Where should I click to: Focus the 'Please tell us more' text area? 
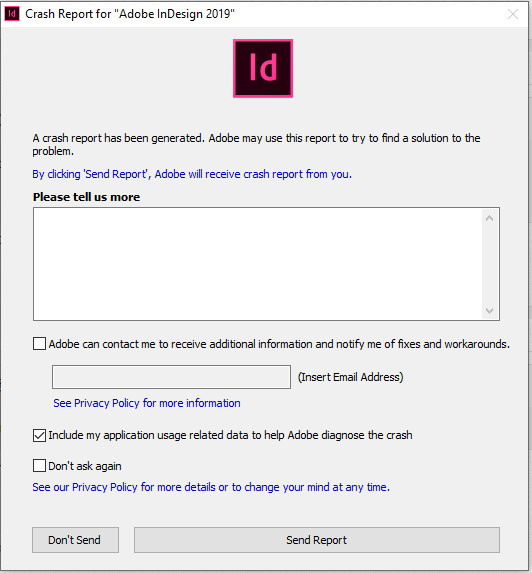click(258, 264)
